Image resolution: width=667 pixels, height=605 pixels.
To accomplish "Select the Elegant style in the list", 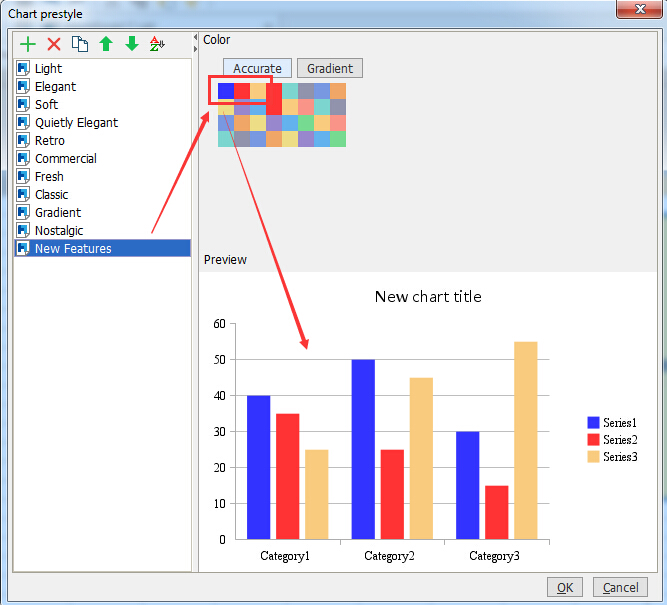I will pyautogui.click(x=102, y=86).
